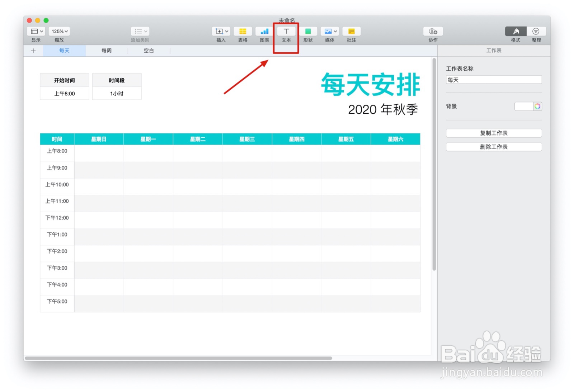Open the 缩放 zoom level dropdown
Viewport: 574px width, 392px height.
pos(58,31)
